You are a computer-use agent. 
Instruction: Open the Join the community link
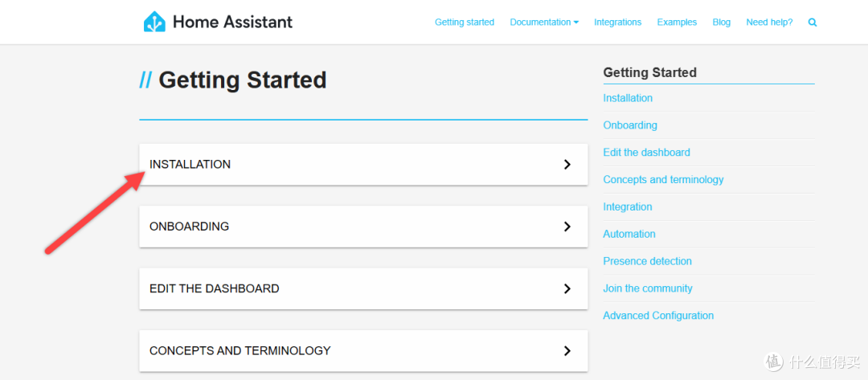pyautogui.click(x=648, y=288)
